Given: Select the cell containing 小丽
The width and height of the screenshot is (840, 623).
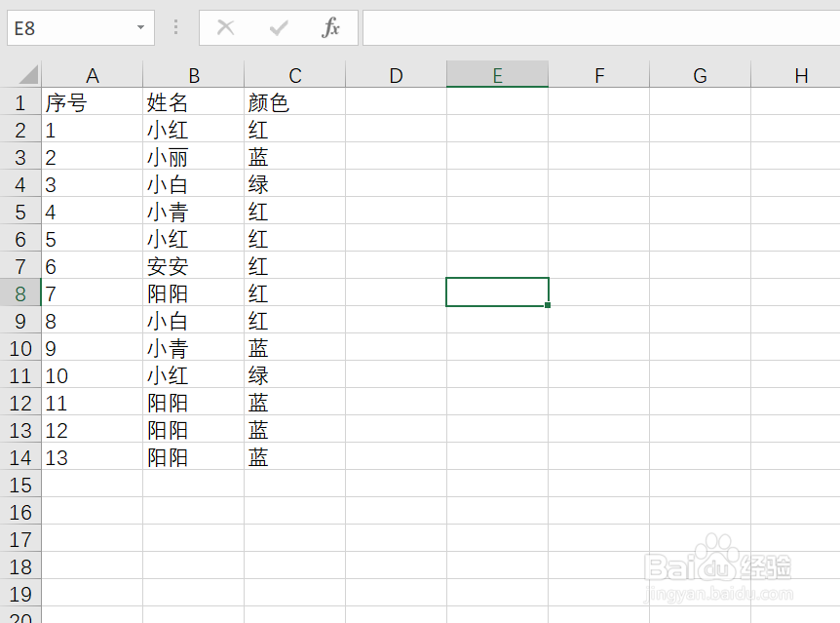Looking at the screenshot, I should (193, 157).
